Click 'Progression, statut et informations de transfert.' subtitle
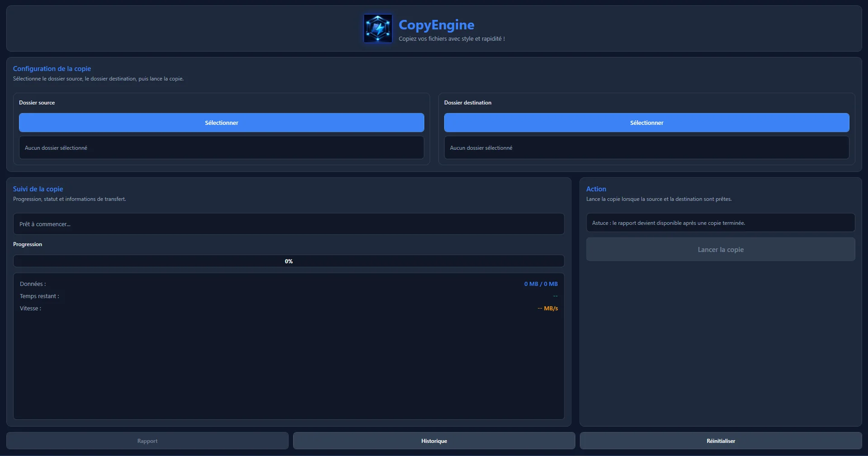Screen dimensions: 868x456 pos(70,199)
